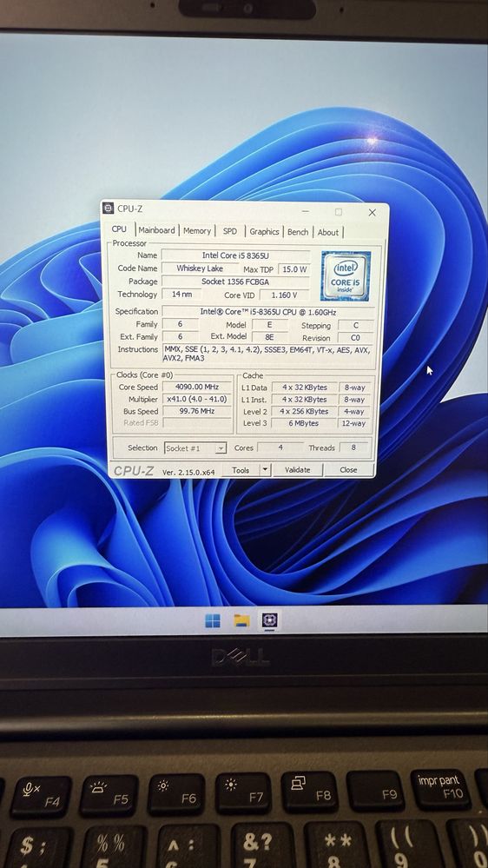Select the CPU tab
Image resolution: width=488 pixels, height=868 pixels.
click(x=119, y=229)
